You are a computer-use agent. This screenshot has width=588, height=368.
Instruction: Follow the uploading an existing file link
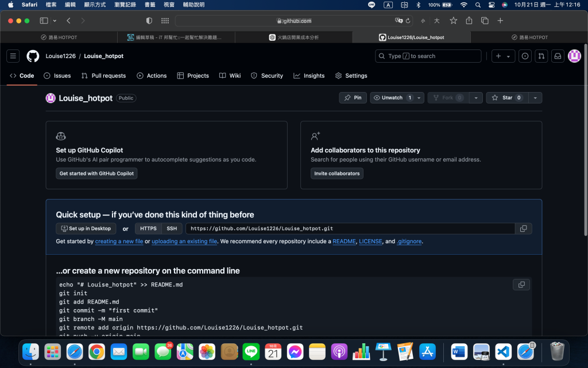coord(184,241)
